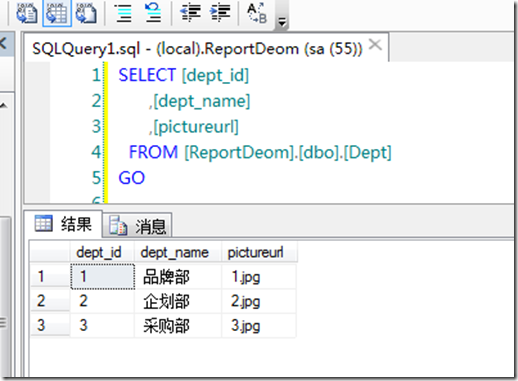Uncomment the selected lines icon
Image resolution: width=518 pixels, height=381 pixels.
(x=153, y=13)
